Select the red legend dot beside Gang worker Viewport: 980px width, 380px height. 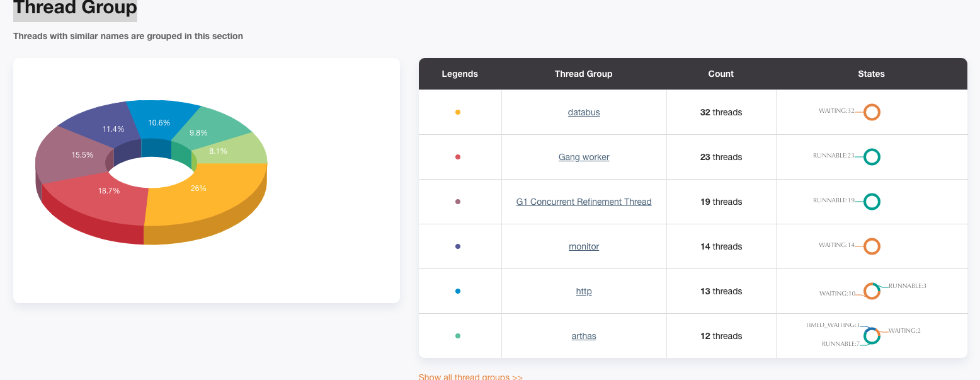(459, 156)
